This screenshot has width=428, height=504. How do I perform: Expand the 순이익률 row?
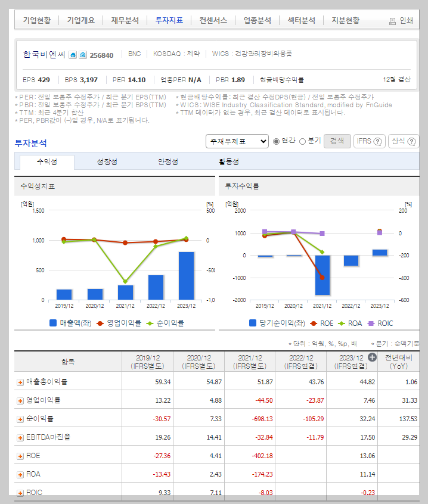[x=20, y=419]
